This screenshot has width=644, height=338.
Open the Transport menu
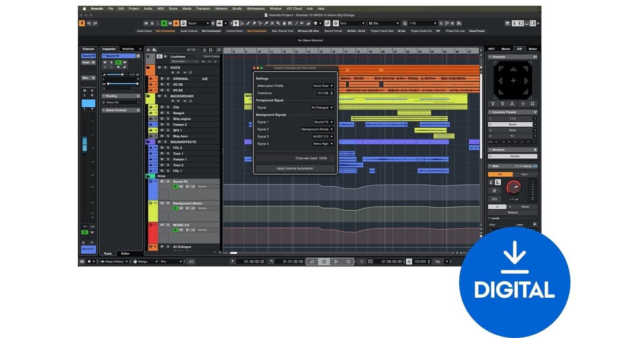[203, 9]
